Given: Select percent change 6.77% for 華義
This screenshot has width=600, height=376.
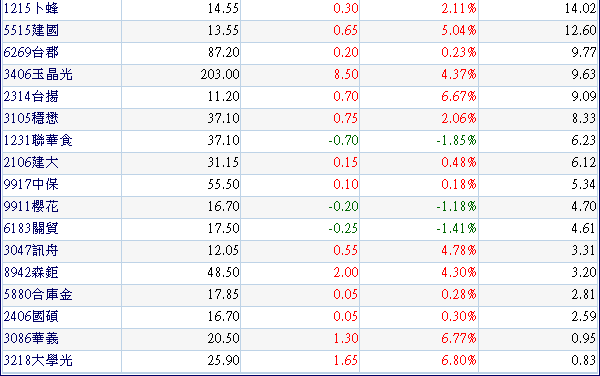Looking at the screenshot, I should coord(459,338).
